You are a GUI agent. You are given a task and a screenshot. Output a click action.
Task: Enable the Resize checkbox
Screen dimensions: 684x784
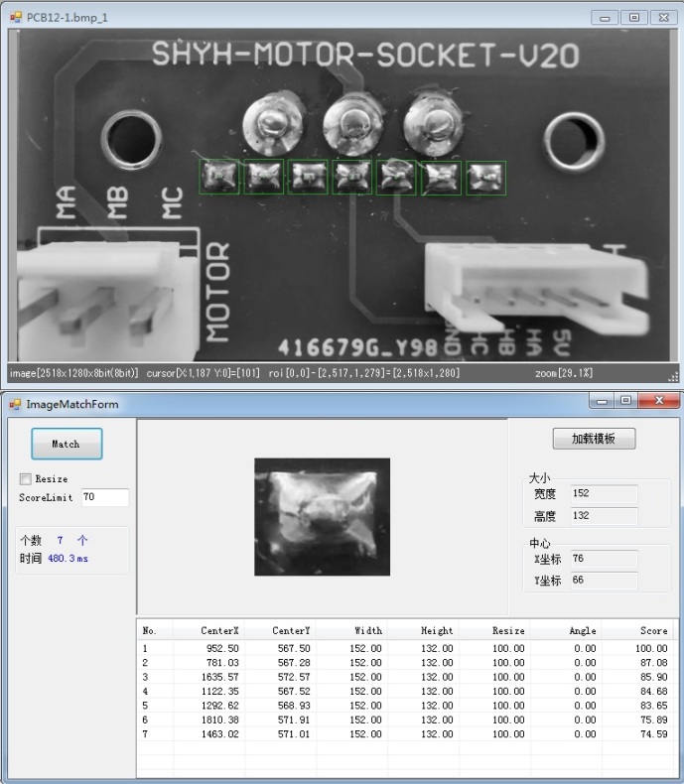tap(27, 479)
